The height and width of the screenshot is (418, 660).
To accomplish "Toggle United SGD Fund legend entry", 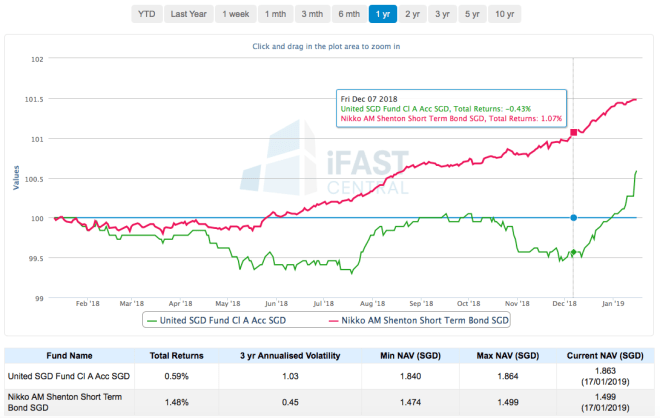I will tap(216, 320).
